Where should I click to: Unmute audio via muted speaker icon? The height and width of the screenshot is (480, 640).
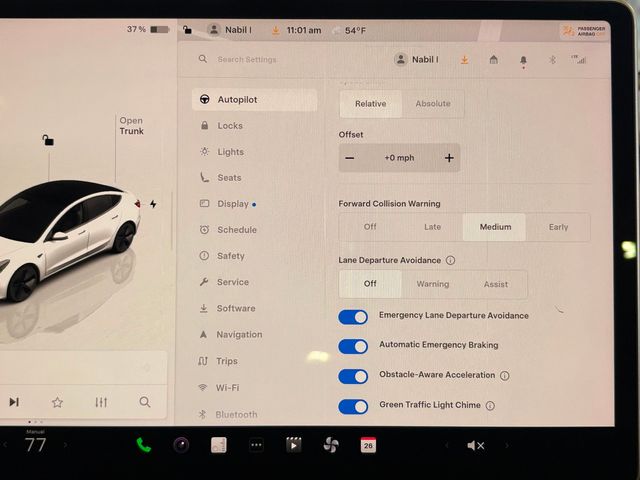(x=476, y=446)
